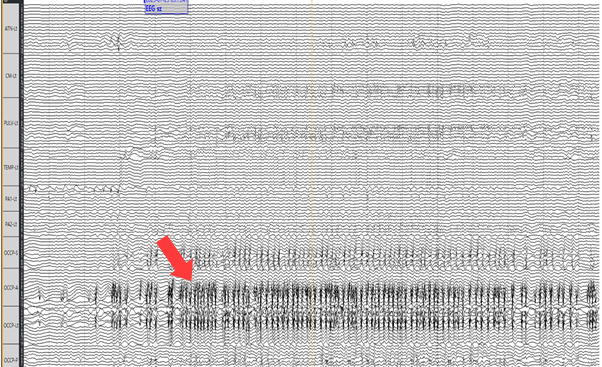The image size is (602, 367).
Task: Select the ATN-Lt channel group label
Action: (11, 29)
